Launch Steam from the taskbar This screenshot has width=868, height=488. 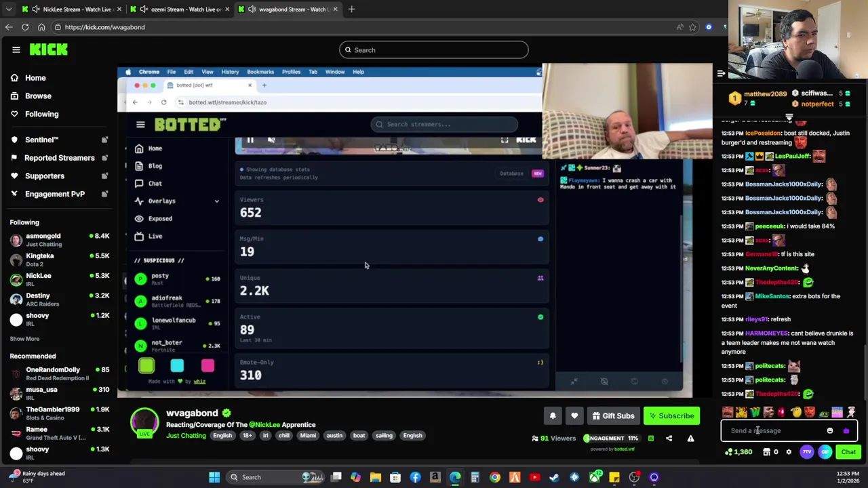[x=555, y=477]
